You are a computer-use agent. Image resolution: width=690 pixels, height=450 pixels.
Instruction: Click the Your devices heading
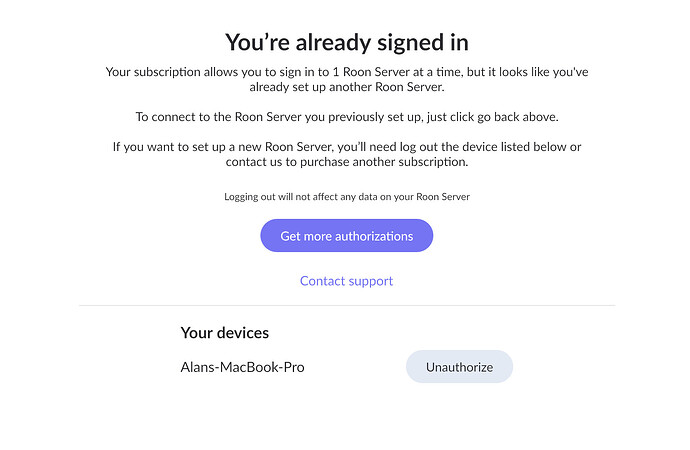pyautogui.click(x=224, y=333)
